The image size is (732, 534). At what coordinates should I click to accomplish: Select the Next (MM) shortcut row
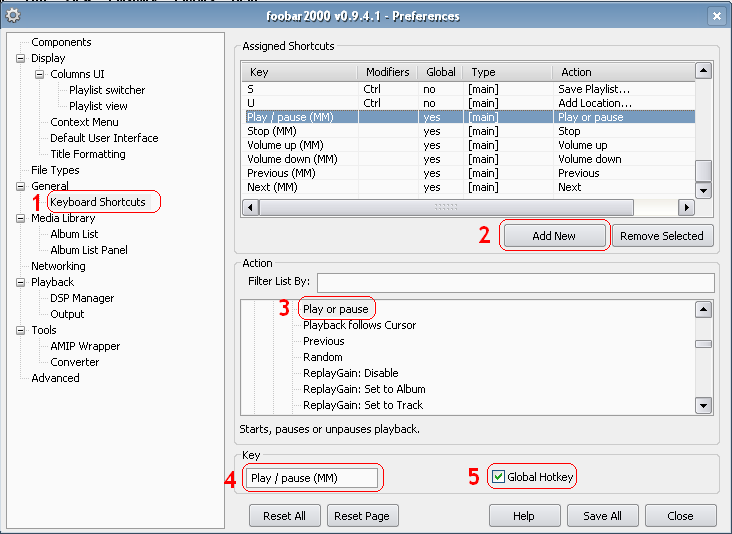coord(469,187)
